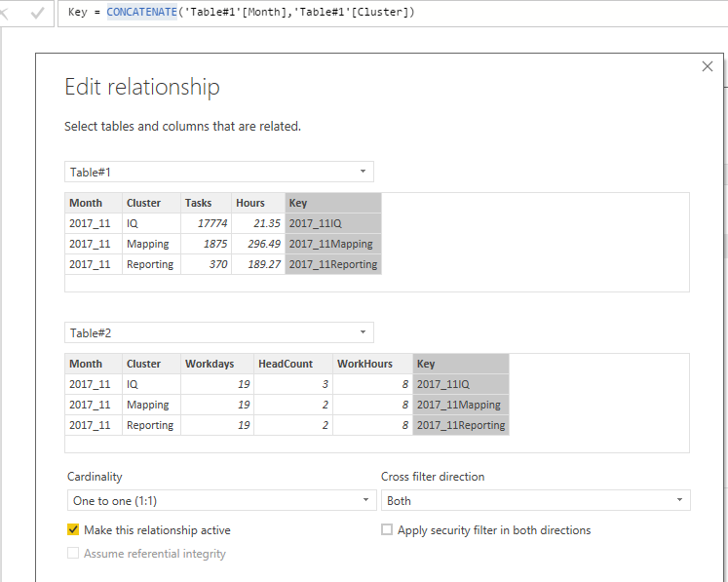
Task: Select the Month column in Table#1
Action: (x=94, y=203)
